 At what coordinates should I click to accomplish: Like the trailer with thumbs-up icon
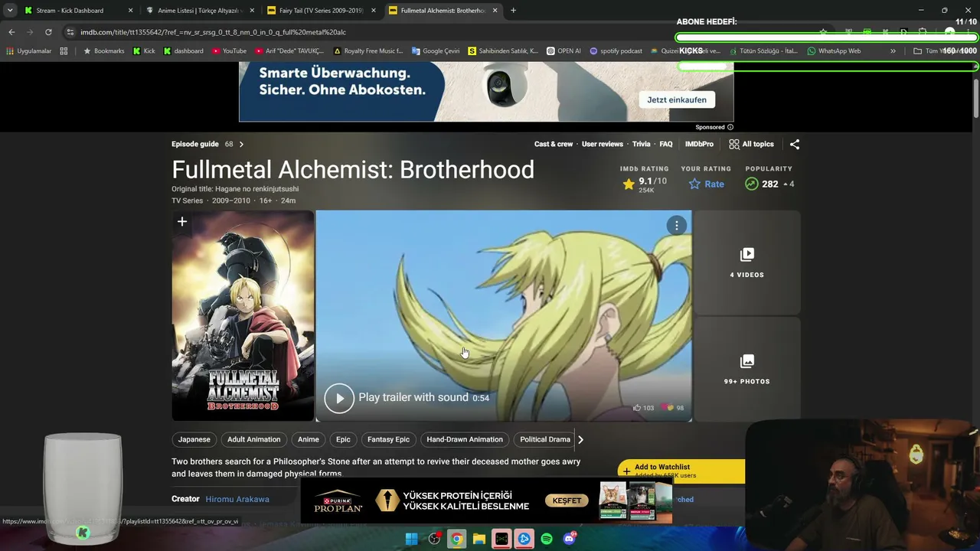[637, 408]
